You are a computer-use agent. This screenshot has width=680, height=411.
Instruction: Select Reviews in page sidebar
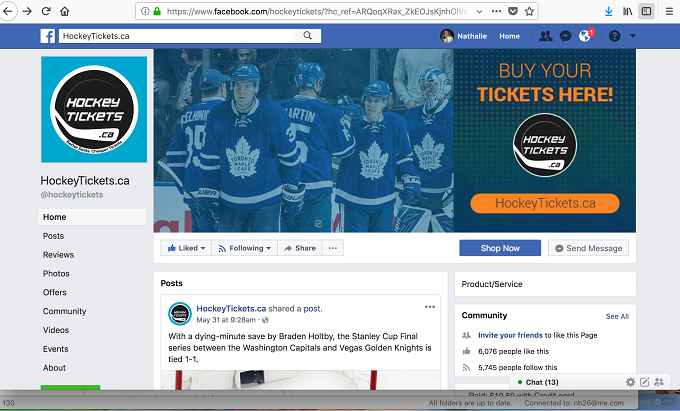click(58, 255)
